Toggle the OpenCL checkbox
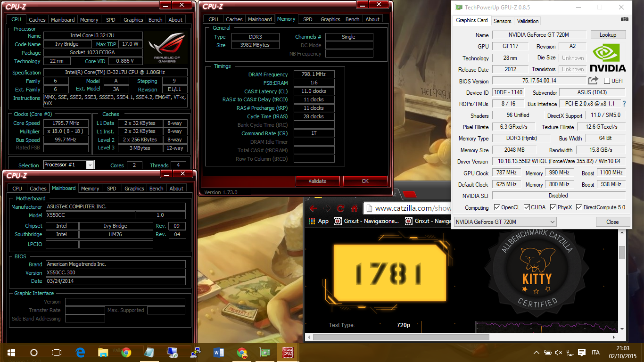The image size is (644, 362). pyautogui.click(x=497, y=207)
